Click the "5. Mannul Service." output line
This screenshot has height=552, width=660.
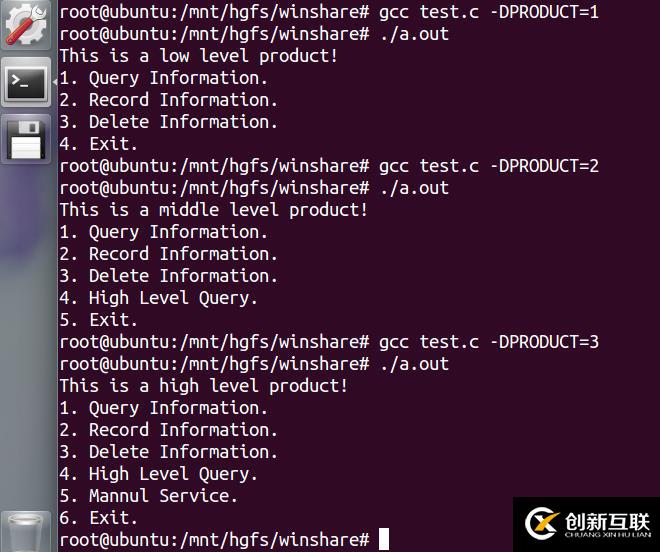click(x=148, y=496)
